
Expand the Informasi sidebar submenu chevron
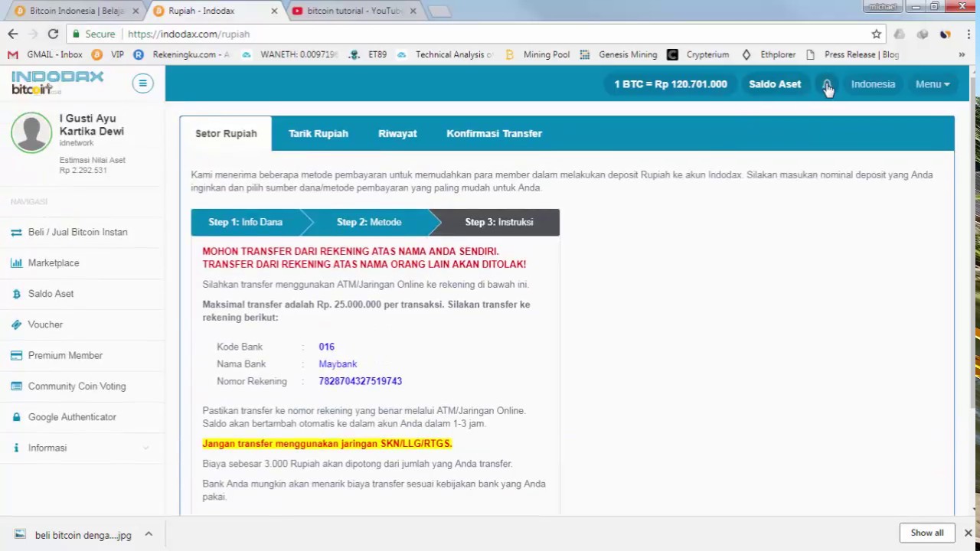tap(145, 448)
